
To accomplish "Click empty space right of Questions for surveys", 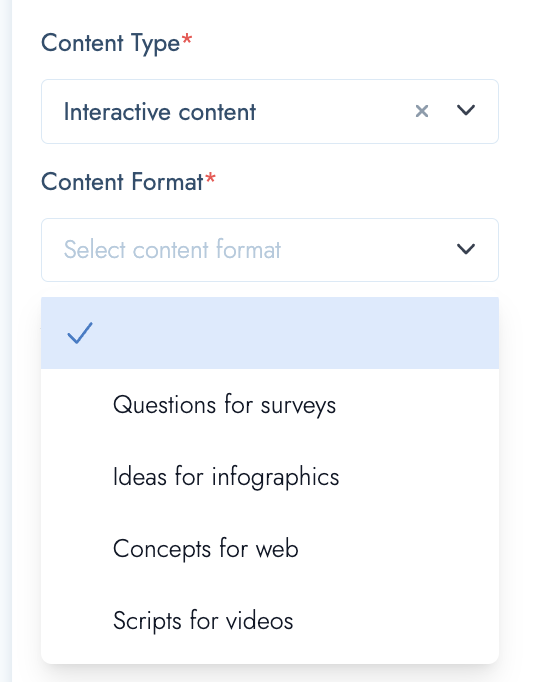I will (x=418, y=405).
